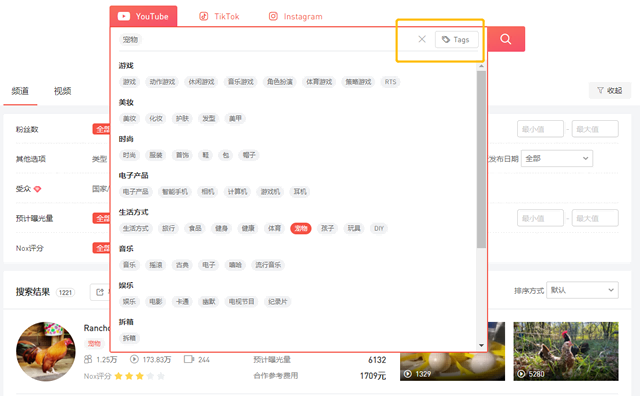This screenshot has height=396, width=640.
Task: Click the video-count icon beside 244
Action: [189, 359]
